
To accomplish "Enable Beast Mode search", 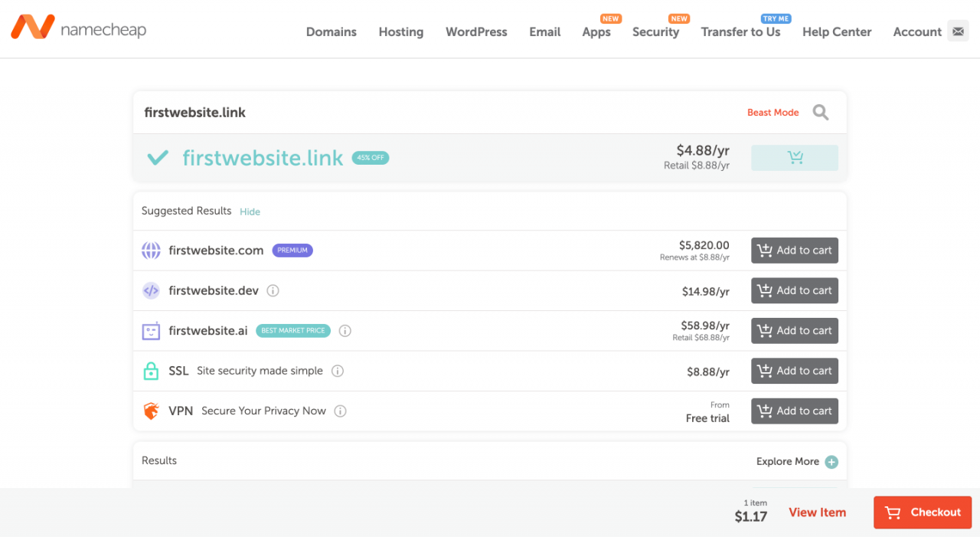I will pos(773,113).
